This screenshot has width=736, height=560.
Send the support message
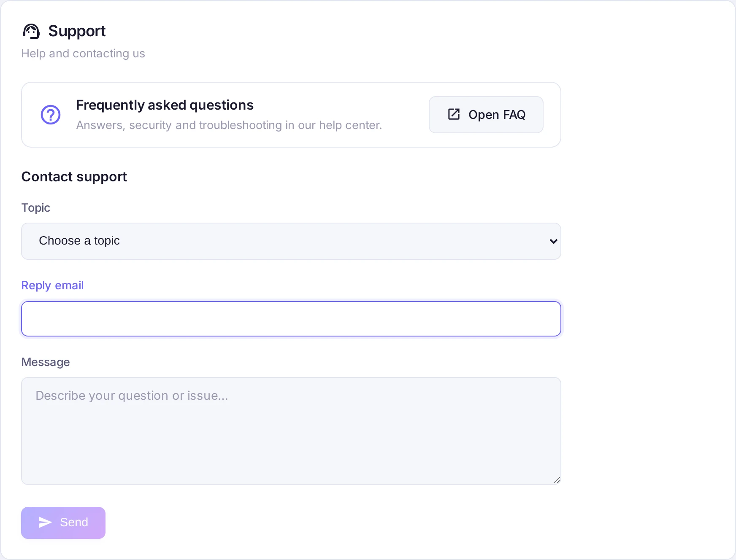click(x=63, y=522)
